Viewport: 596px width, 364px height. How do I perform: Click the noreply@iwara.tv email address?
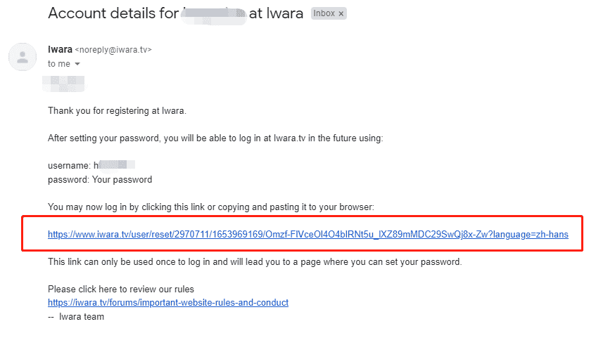coord(113,50)
